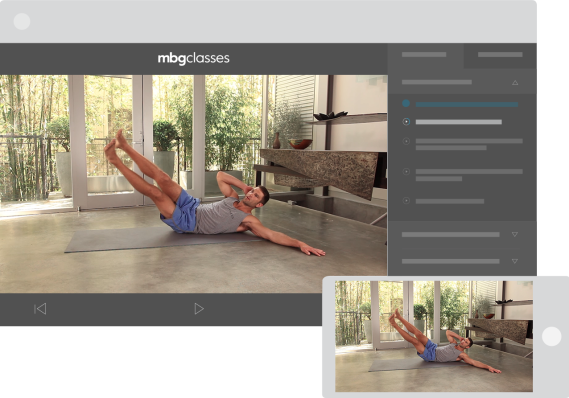Select the filled blue lesson bullet
Screen dimensions: 569x398
[406, 104]
